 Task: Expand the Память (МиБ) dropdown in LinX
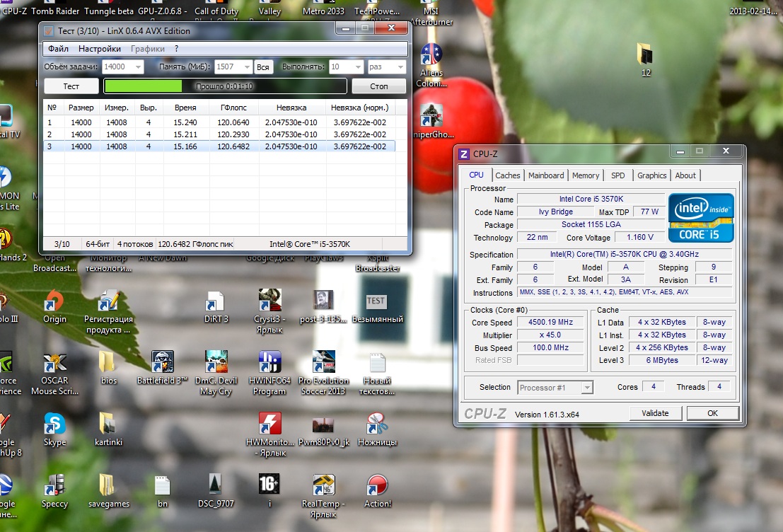click(246, 67)
